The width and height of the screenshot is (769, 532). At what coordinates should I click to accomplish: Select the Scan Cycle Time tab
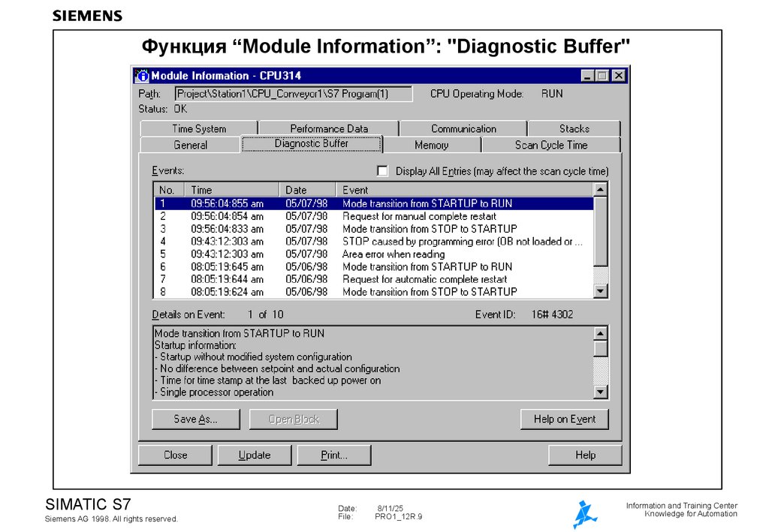[x=552, y=144]
